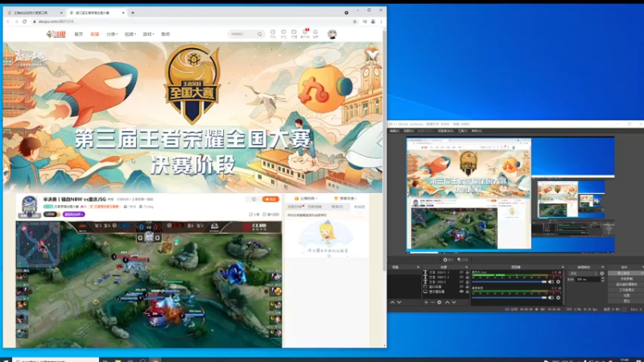Open source properties gear in OBS sources
Image resolution: width=644 pixels, height=362 pixels.
pos(439,302)
